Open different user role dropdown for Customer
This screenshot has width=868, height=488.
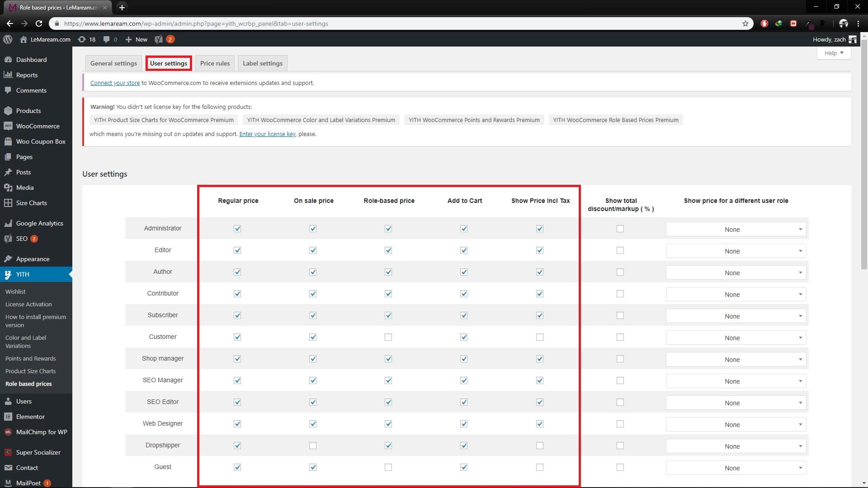click(x=736, y=338)
